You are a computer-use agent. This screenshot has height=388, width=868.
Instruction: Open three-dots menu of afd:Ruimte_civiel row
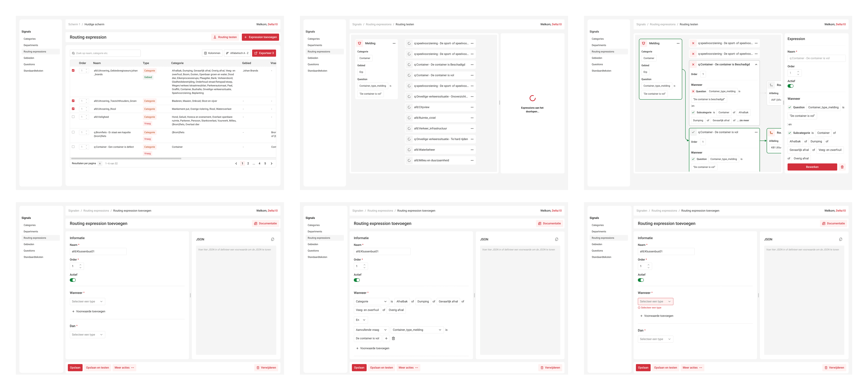coord(472,118)
